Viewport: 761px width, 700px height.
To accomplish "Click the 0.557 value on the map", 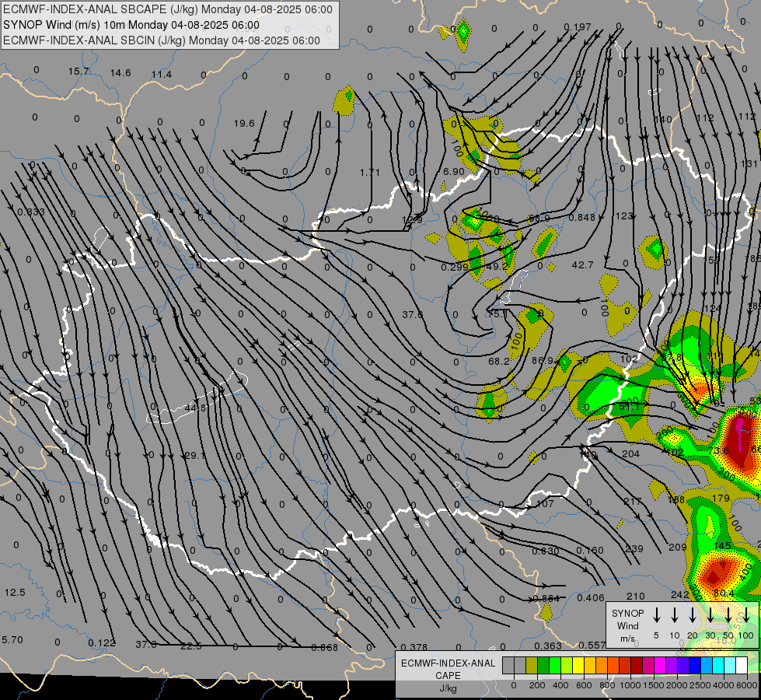I will 592,645.
